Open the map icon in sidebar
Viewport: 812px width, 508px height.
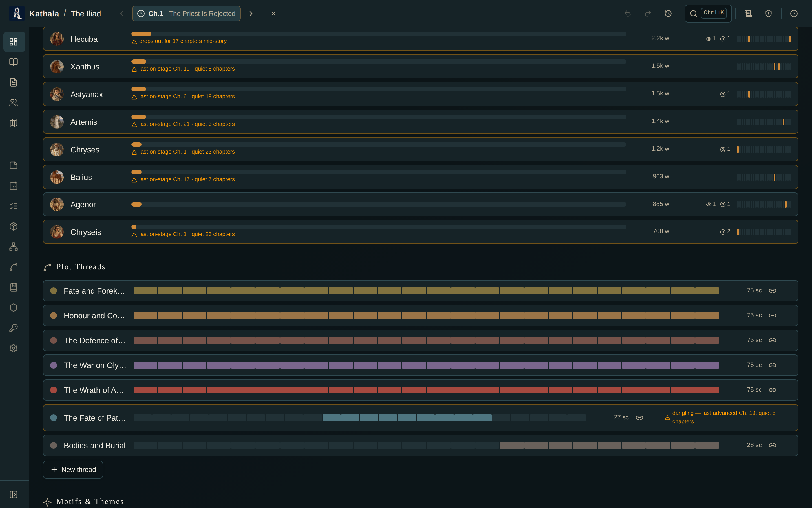click(14, 123)
